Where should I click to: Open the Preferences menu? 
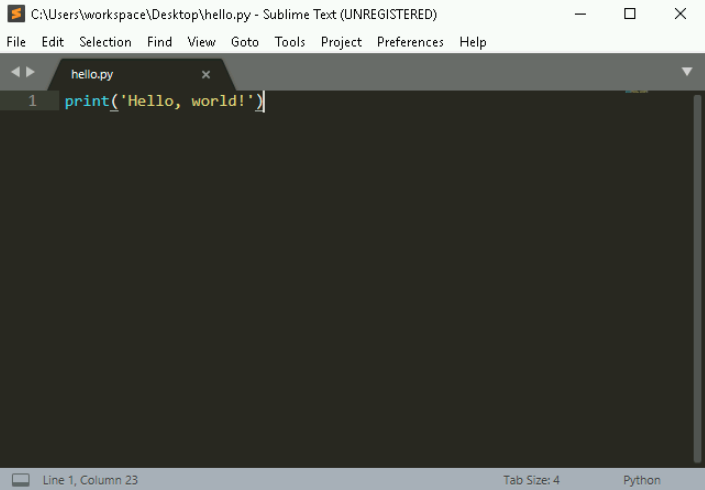(410, 42)
